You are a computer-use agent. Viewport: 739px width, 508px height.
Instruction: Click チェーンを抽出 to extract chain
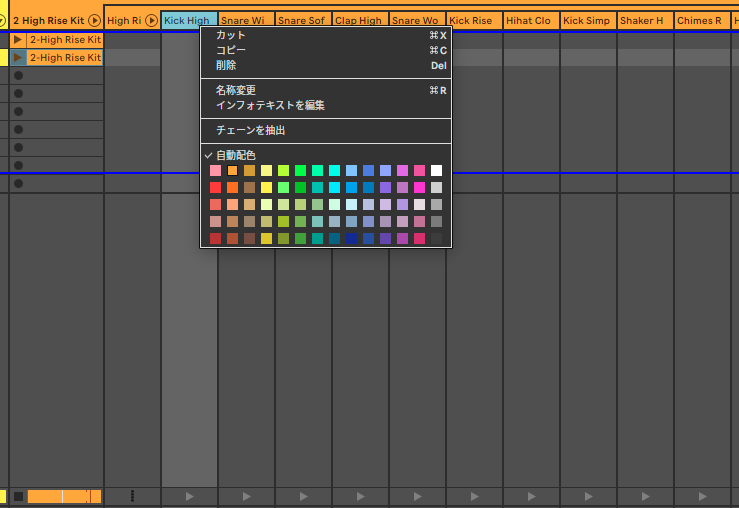pyautogui.click(x=251, y=130)
